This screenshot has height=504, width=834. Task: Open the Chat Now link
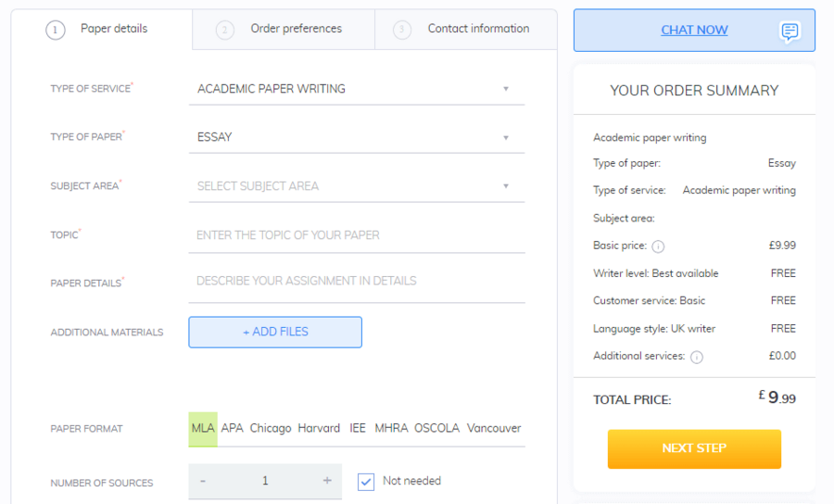coord(694,31)
